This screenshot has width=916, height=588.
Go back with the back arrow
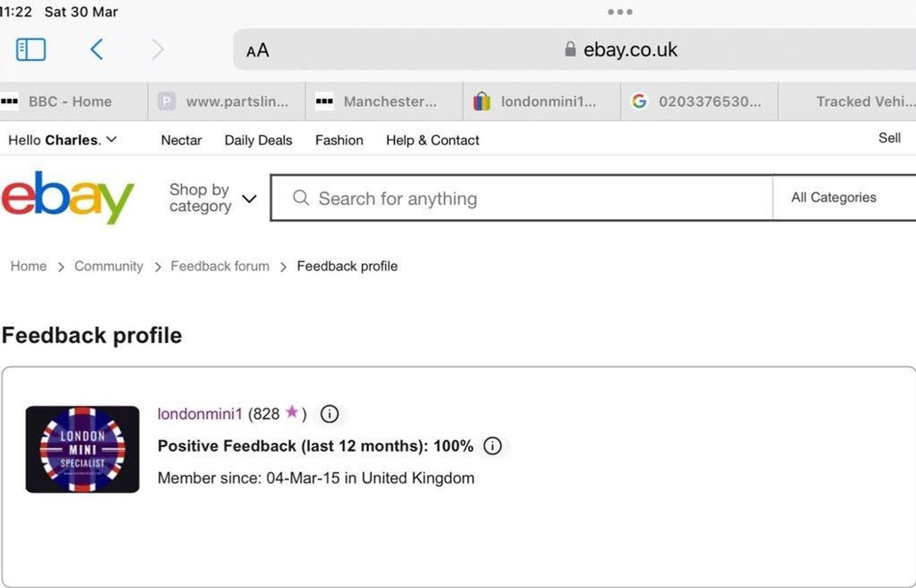pyautogui.click(x=97, y=50)
